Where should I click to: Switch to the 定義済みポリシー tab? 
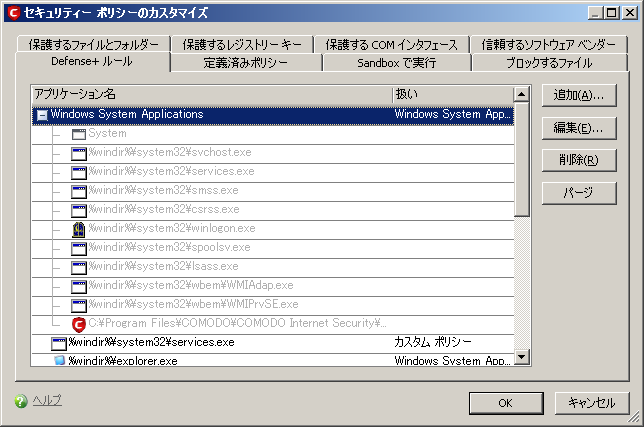pyautogui.click(x=246, y=62)
